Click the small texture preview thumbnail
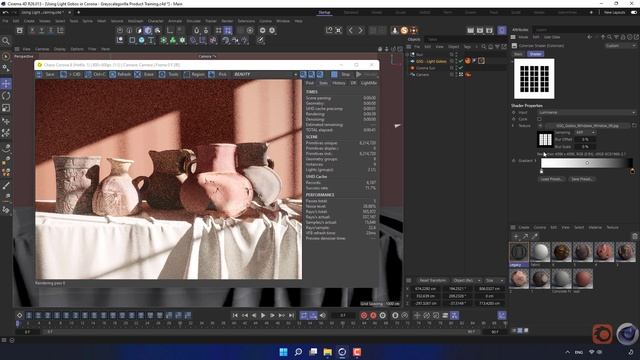This screenshot has width=640, height=360. click(545, 140)
